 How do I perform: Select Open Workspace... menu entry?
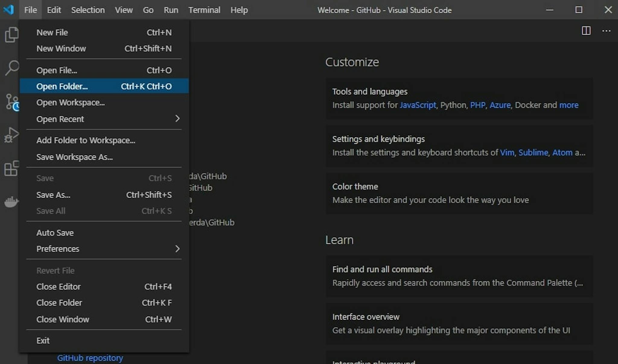104,103
